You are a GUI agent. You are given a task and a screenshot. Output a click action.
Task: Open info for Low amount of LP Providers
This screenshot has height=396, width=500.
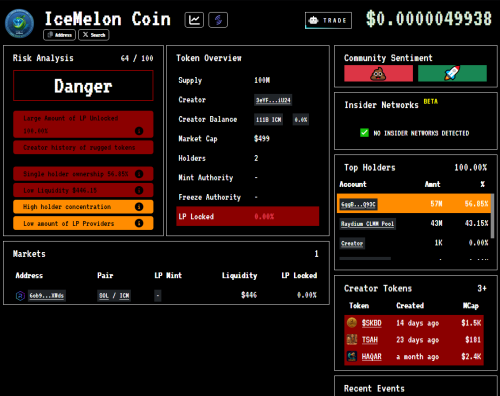(x=139, y=223)
